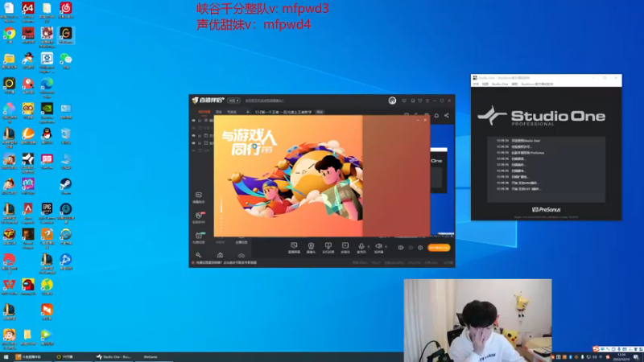Image resolution: width=644 pixels, height=362 pixels.
Task: Select the CrossFire desktop icon
Action: pos(9,235)
